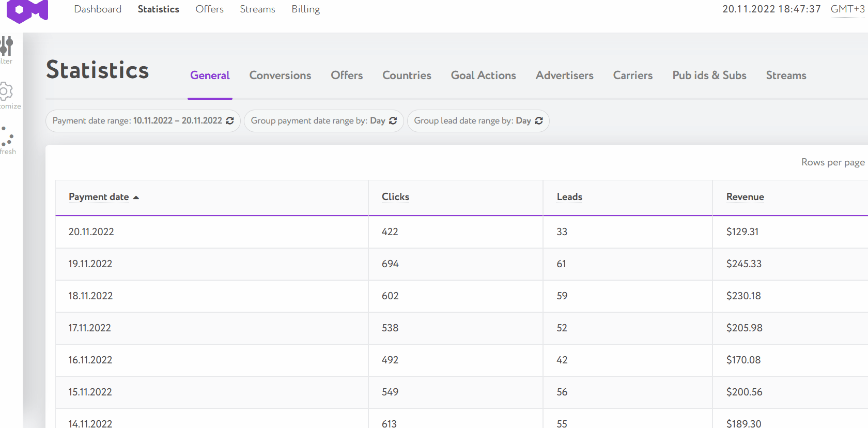Click the Refresh spinner icon
Viewport: 868px width, 428px height.
[x=7, y=137]
